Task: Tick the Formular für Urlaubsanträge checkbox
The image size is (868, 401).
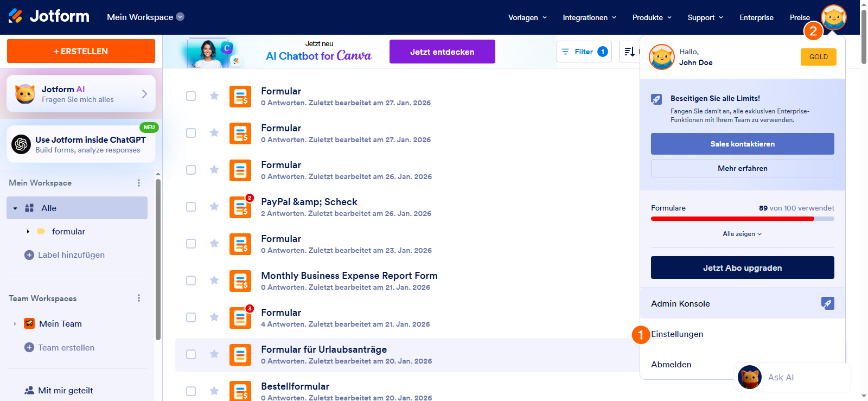Action: coord(191,354)
